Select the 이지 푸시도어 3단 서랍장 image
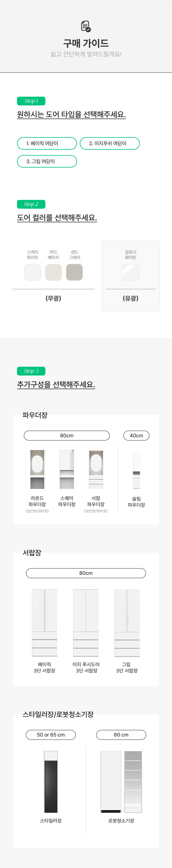This screenshot has width=172, height=868. coord(86,623)
